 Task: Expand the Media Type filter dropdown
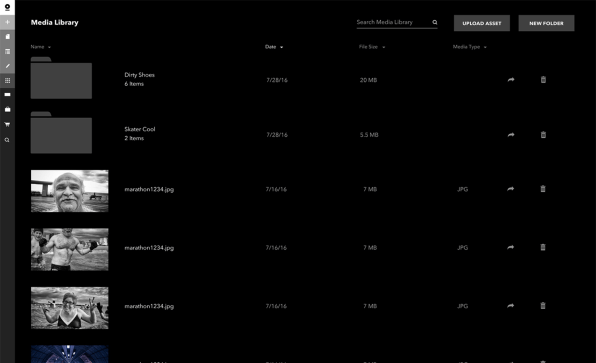point(470,47)
